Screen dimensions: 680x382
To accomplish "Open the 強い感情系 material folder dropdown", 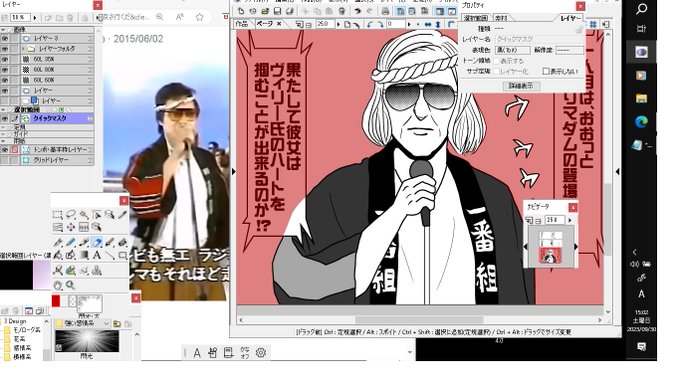I will [107, 323].
